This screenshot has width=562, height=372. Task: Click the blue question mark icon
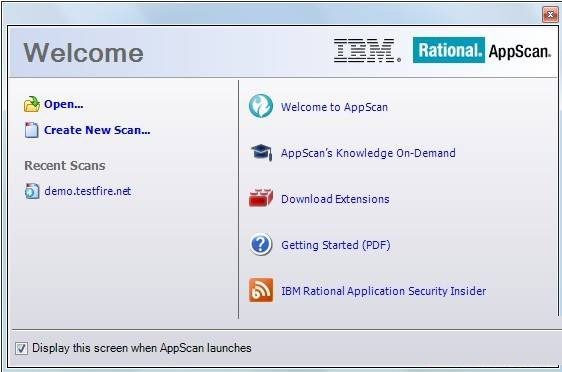[x=261, y=245]
